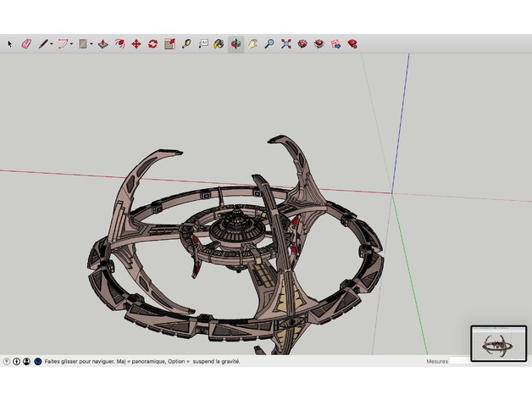Select the Eraser tool
The width and height of the screenshot is (532, 400).
point(26,43)
